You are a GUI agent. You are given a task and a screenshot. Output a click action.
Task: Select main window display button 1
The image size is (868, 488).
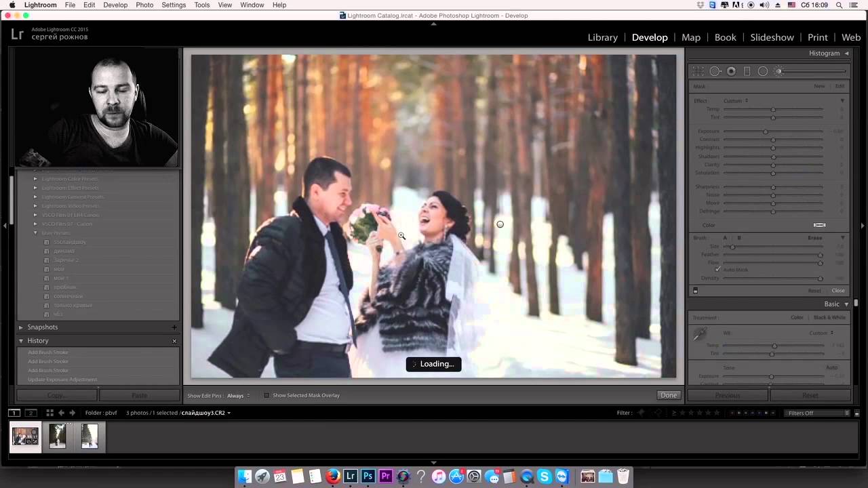14,413
